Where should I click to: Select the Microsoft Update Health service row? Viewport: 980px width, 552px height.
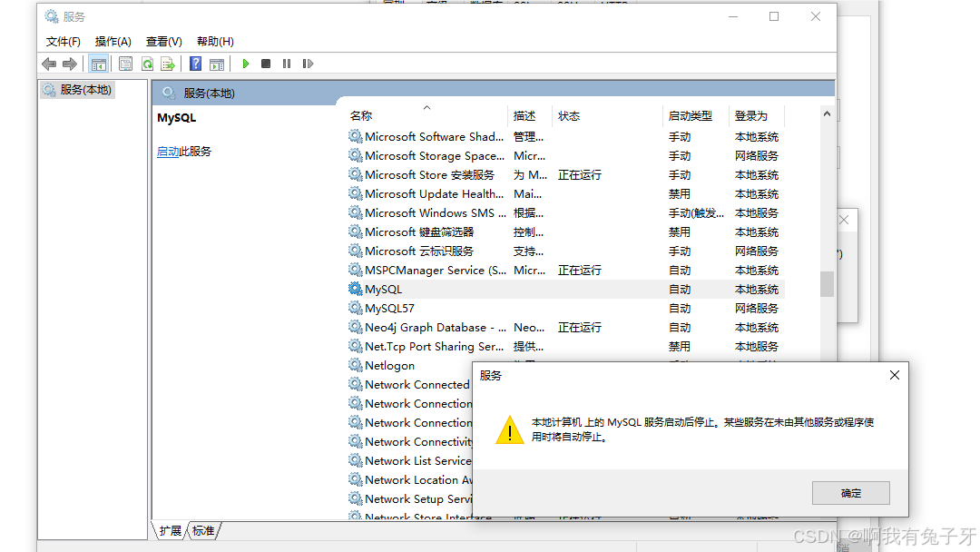565,193
